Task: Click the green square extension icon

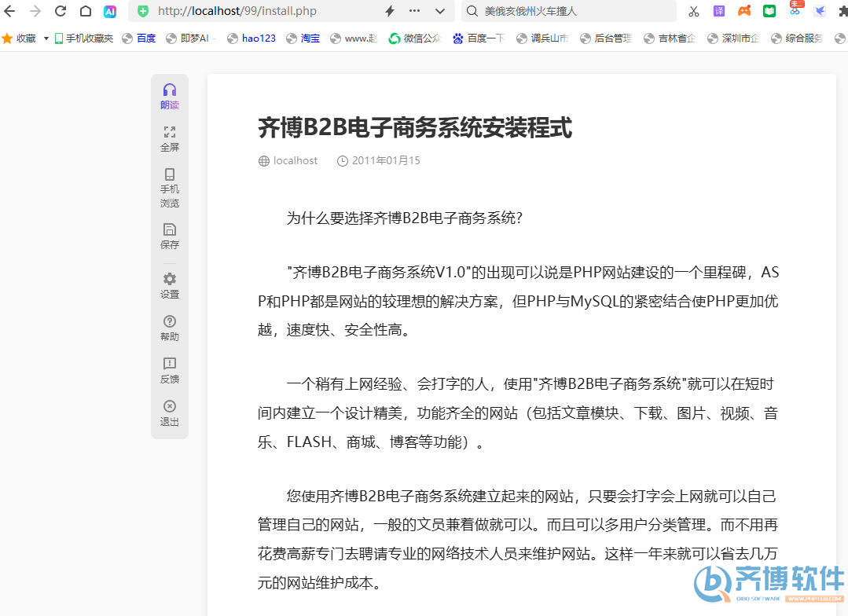Action: pyautogui.click(x=769, y=11)
